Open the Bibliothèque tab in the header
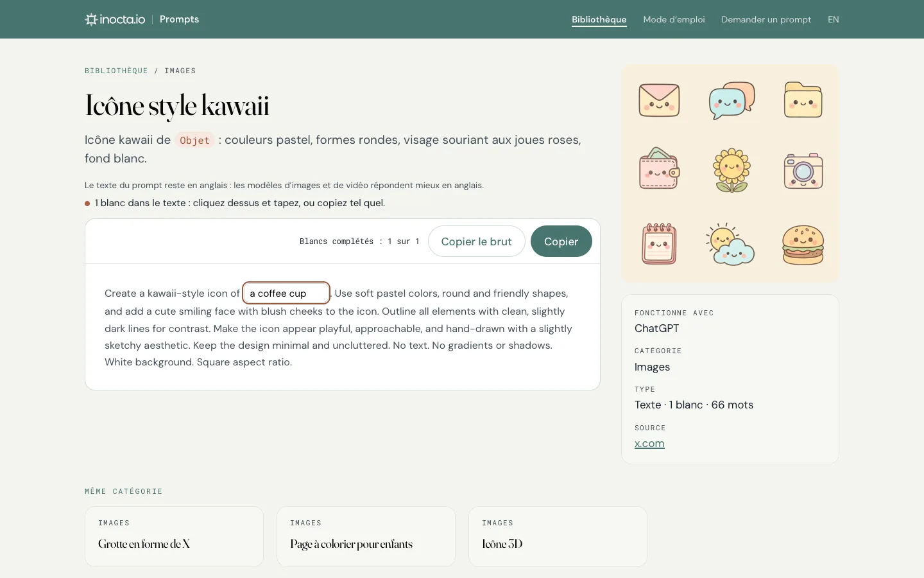This screenshot has width=924, height=578. (599, 19)
